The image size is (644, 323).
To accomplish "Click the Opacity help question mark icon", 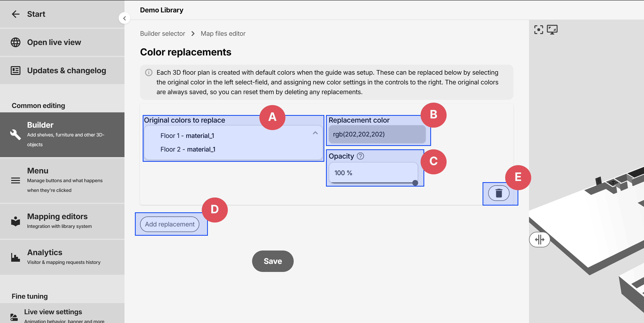I will tap(360, 156).
